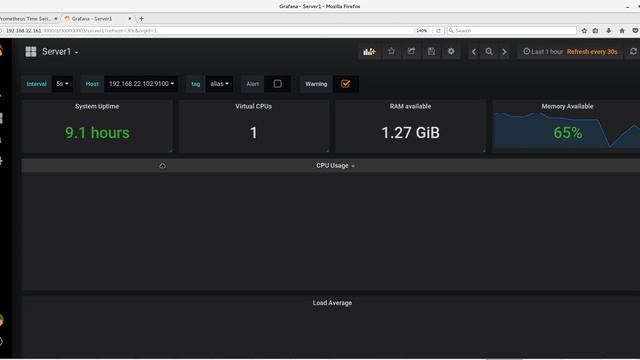Open the Load Average panel title
The image size is (640, 360).
(x=332, y=303)
